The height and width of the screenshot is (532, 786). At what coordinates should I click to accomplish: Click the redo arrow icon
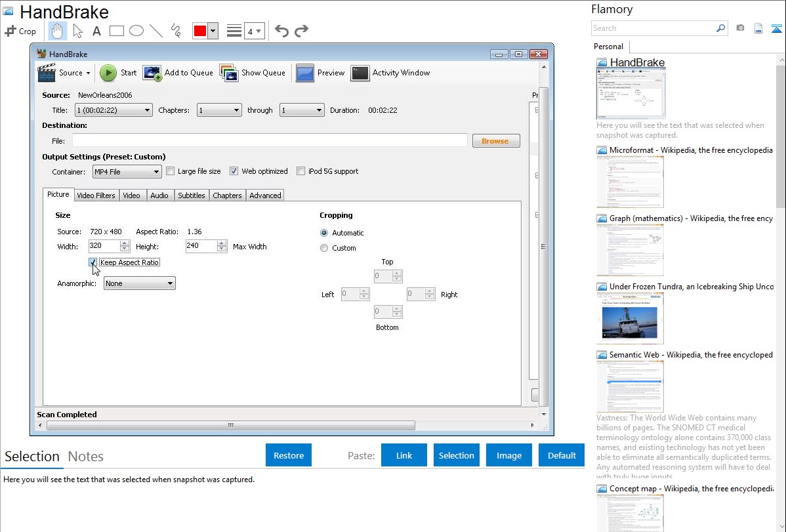pos(301,31)
